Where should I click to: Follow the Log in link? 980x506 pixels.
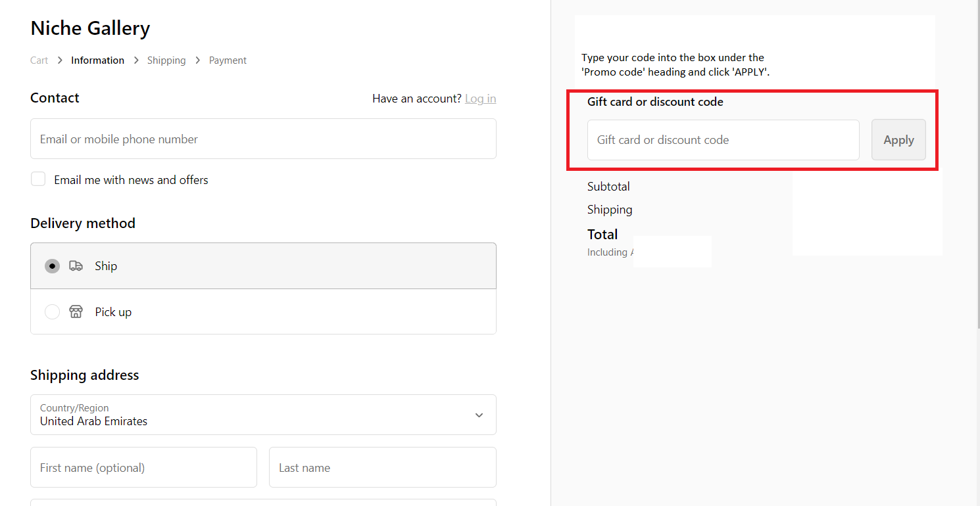[x=480, y=99]
